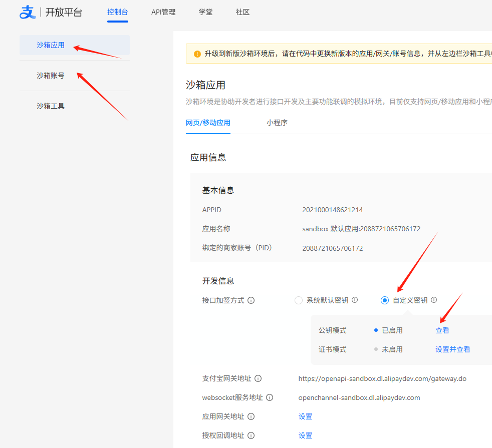Open the API管理 navigation item
The width and height of the screenshot is (492, 448).
tap(163, 12)
